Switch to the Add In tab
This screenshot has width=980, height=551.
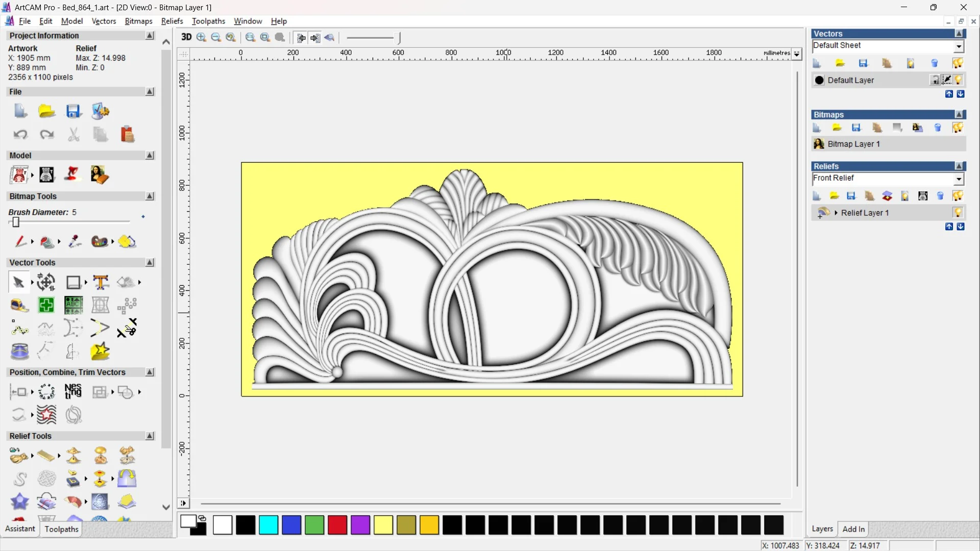click(x=853, y=529)
